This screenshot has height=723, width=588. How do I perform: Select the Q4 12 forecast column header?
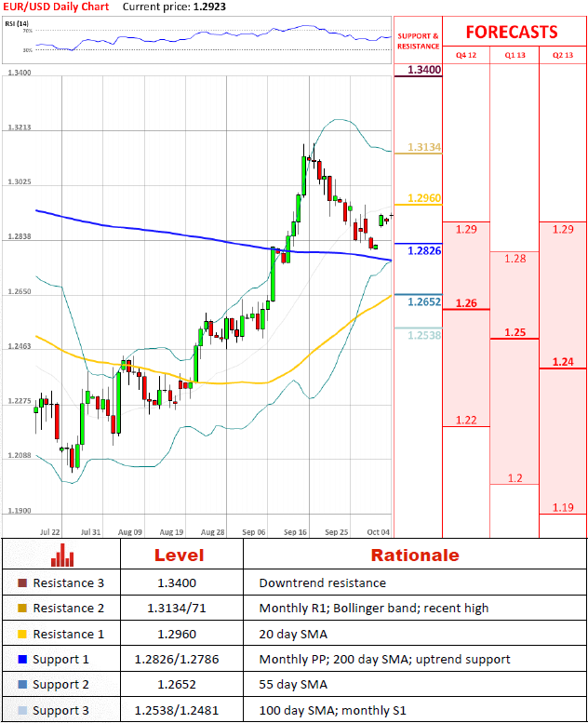(x=465, y=55)
